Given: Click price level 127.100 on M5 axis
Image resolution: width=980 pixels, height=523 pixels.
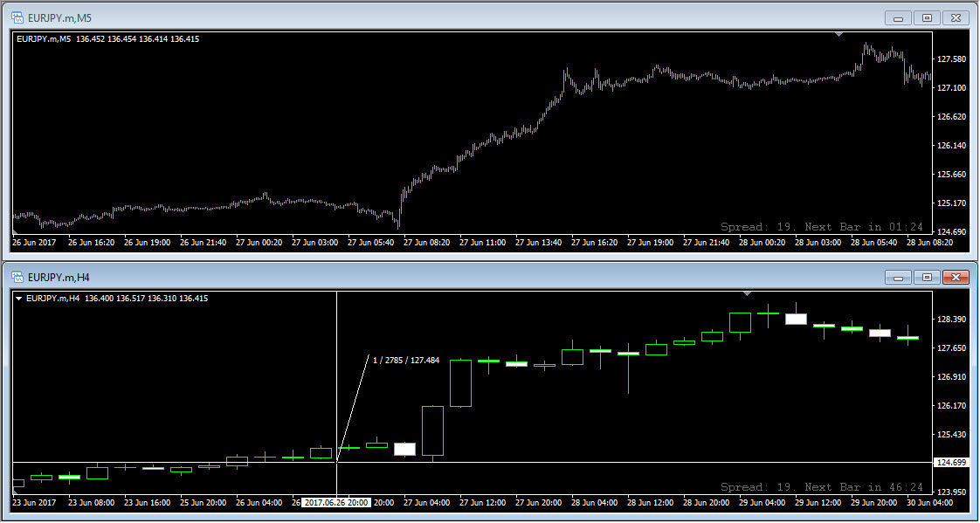Looking at the screenshot, I should 950,88.
